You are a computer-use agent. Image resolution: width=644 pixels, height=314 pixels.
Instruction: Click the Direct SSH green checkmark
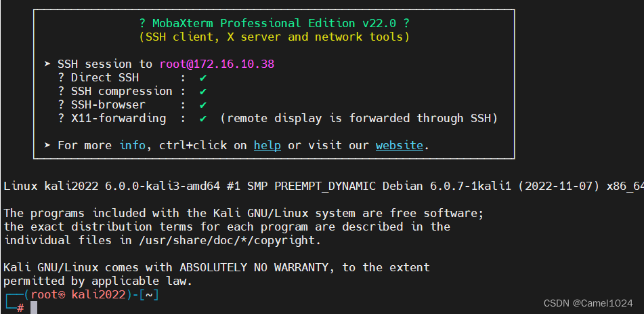203,78
